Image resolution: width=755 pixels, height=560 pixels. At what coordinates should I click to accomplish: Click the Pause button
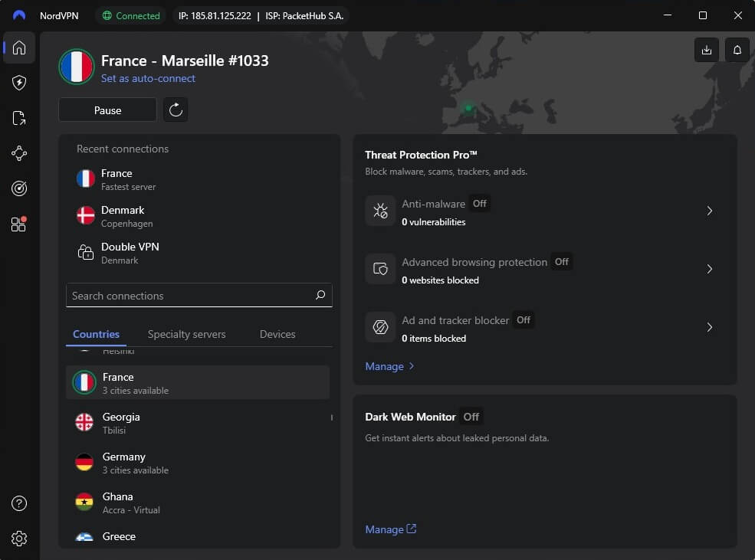107,110
